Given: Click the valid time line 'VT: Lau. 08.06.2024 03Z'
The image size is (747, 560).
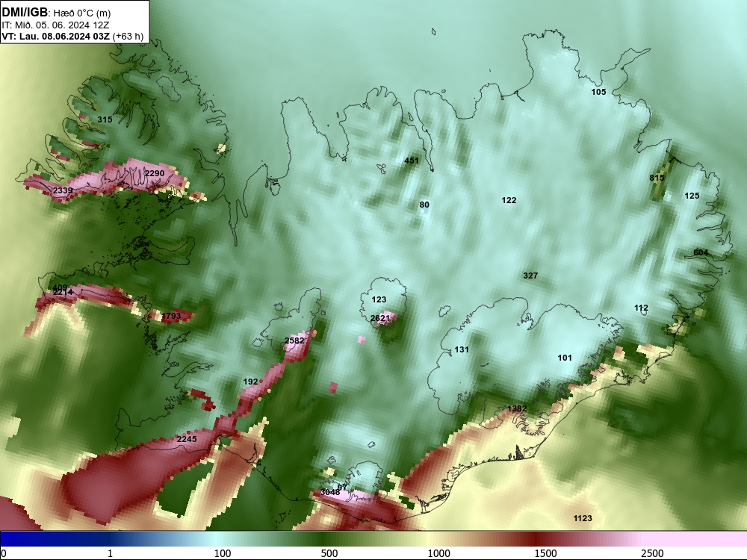Looking at the screenshot, I should [56, 36].
